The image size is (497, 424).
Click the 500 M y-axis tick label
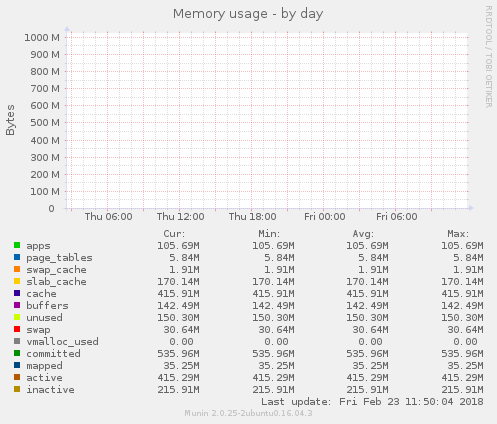(45, 123)
